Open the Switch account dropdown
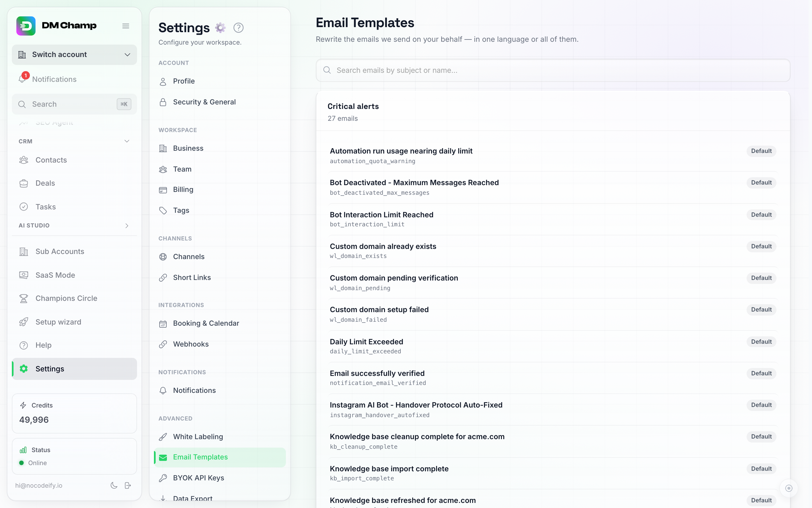The image size is (812, 508). point(74,54)
